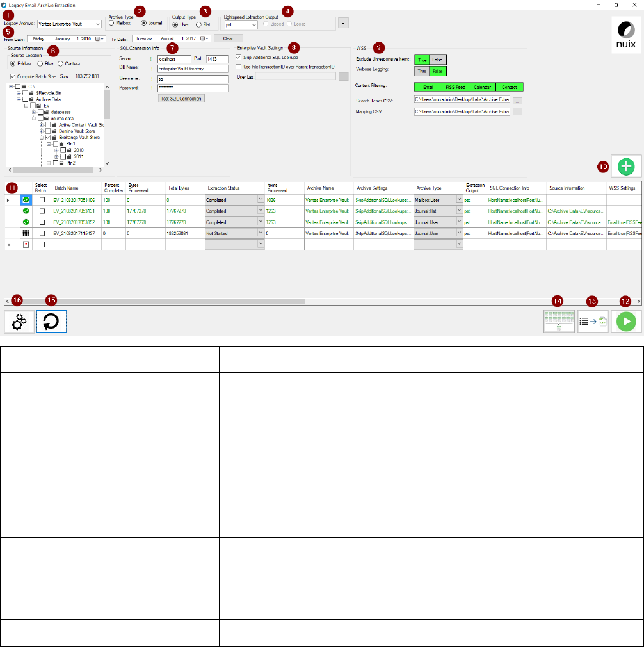Expand the Ptn2 tree node

[49, 163]
